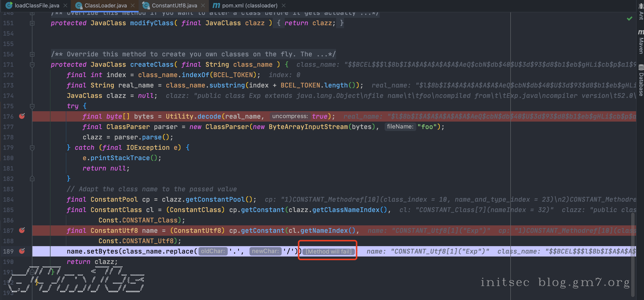Collapse the try block fold marker

[x=32, y=106]
